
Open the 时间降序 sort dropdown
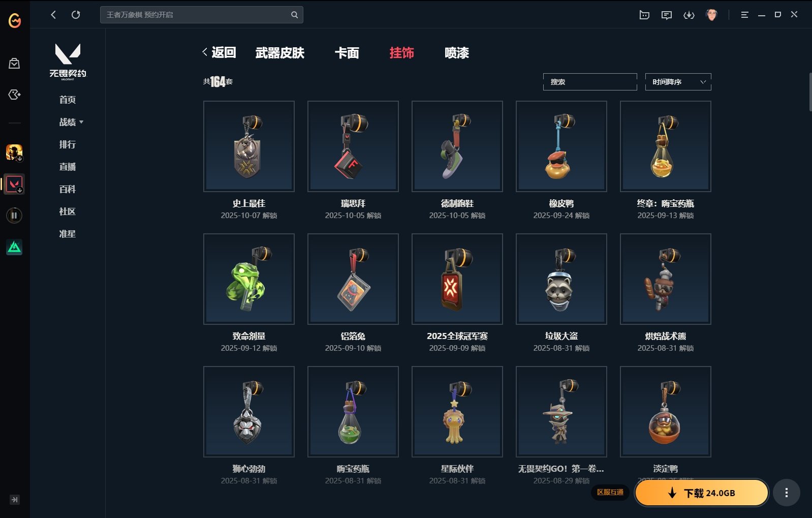[678, 82]
